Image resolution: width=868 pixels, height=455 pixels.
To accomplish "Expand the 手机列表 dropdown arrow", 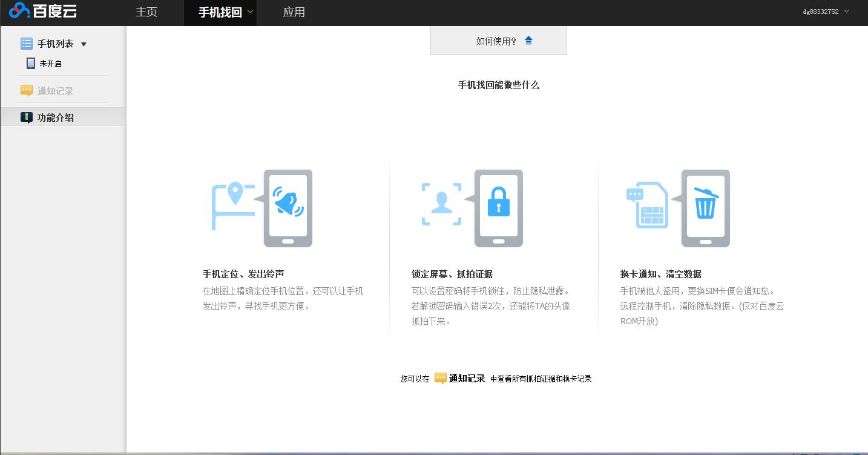I will (84, 44).
